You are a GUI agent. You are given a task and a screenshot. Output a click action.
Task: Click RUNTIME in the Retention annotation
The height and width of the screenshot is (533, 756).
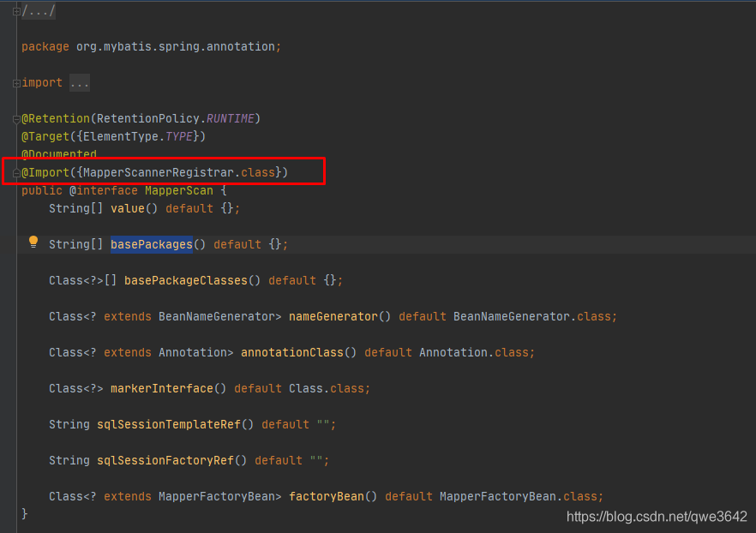pyautogui.click(x=230, y=118)
